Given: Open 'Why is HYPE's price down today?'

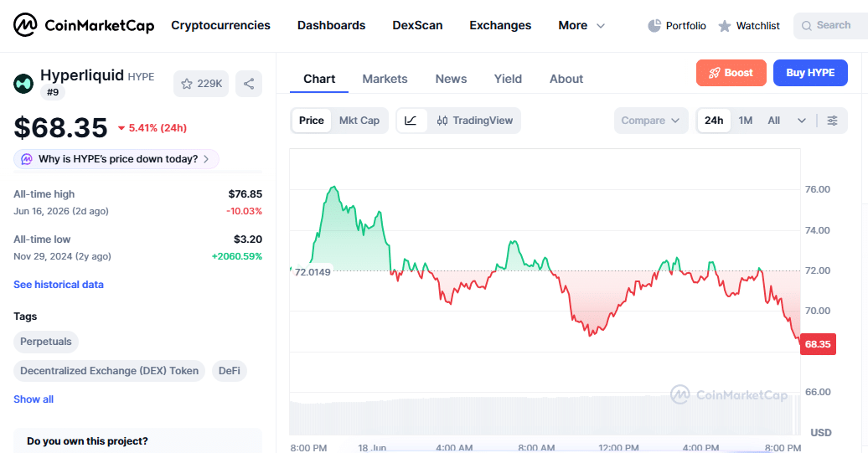Looking at the screenshot, I should [x=116, y=159].
